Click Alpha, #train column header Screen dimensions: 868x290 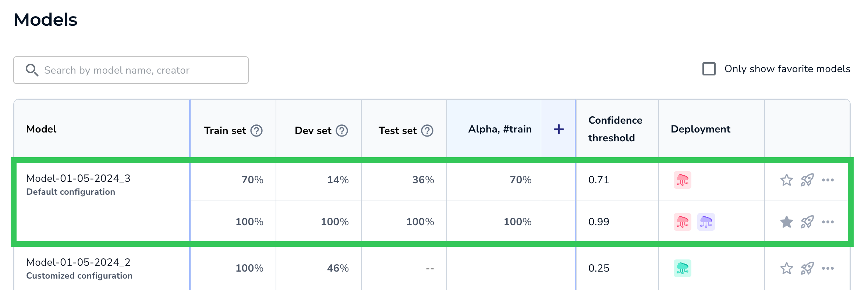[x=499, y=129]
